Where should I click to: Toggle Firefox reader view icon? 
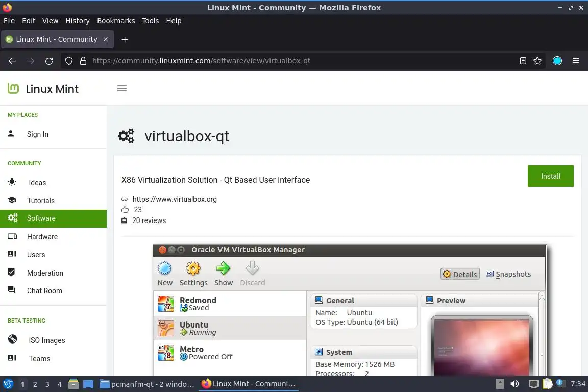(523, 61)
